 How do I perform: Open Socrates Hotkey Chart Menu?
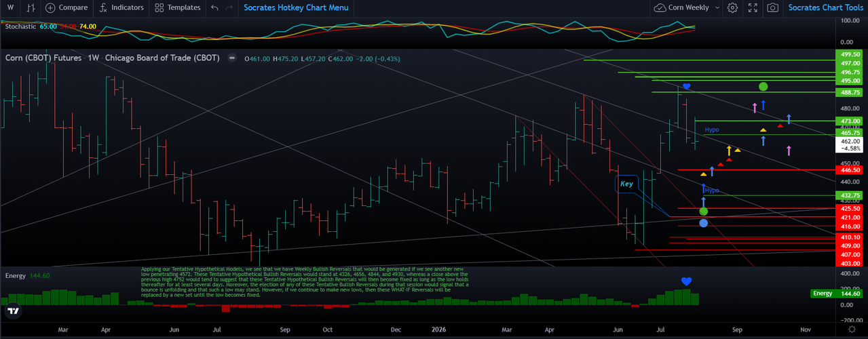click(296, 7)
